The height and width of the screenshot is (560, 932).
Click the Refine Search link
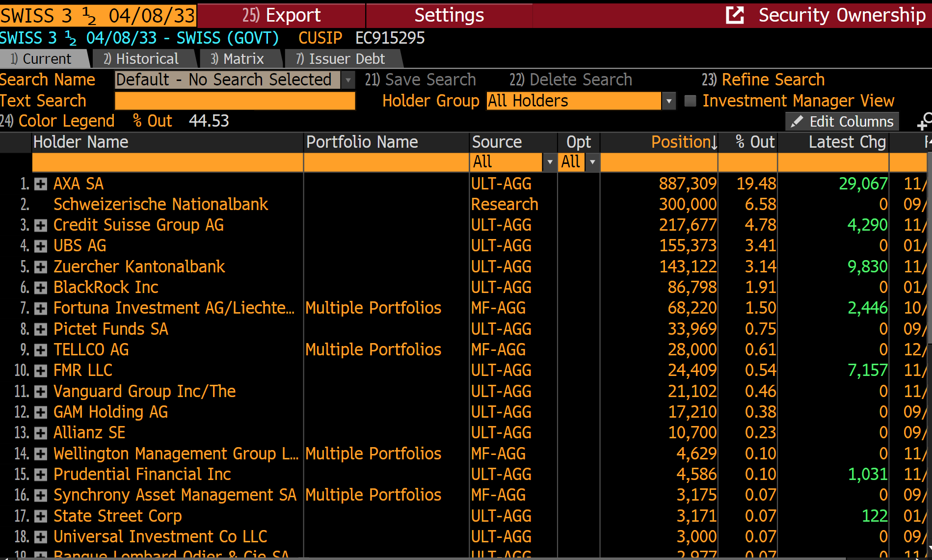[x=763, y=80]
